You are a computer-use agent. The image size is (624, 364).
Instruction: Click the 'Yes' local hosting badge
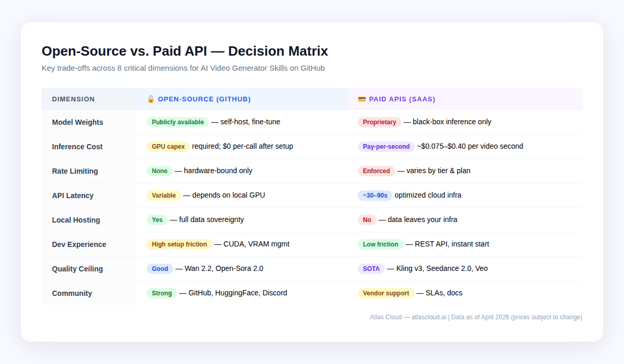tap(157, 220)
